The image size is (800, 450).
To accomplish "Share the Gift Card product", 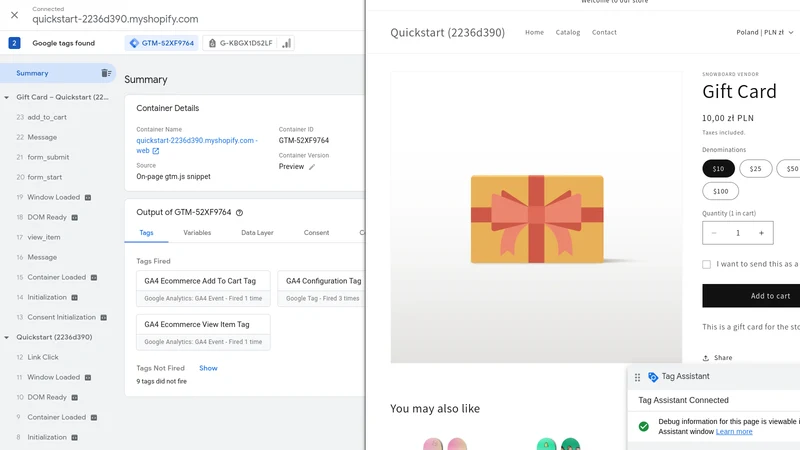I will click(717, 358).
